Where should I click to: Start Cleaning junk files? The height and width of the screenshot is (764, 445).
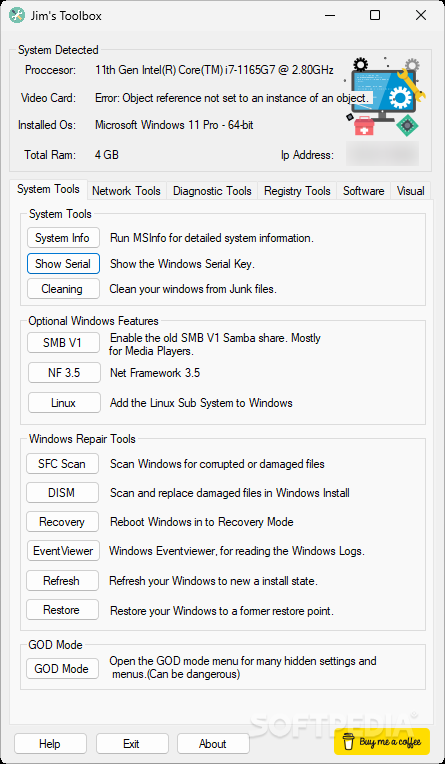click(x=62, y=288)
